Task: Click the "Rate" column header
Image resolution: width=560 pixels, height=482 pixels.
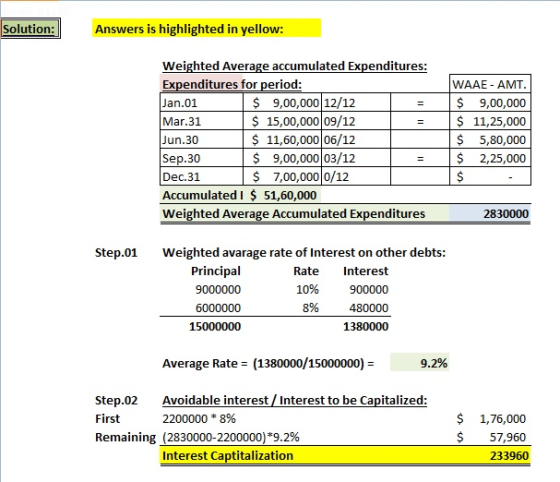Action: click(306, 271)
